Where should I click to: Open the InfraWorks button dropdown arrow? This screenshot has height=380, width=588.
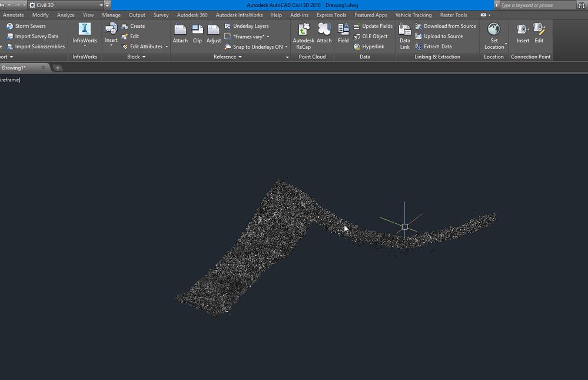85,46
